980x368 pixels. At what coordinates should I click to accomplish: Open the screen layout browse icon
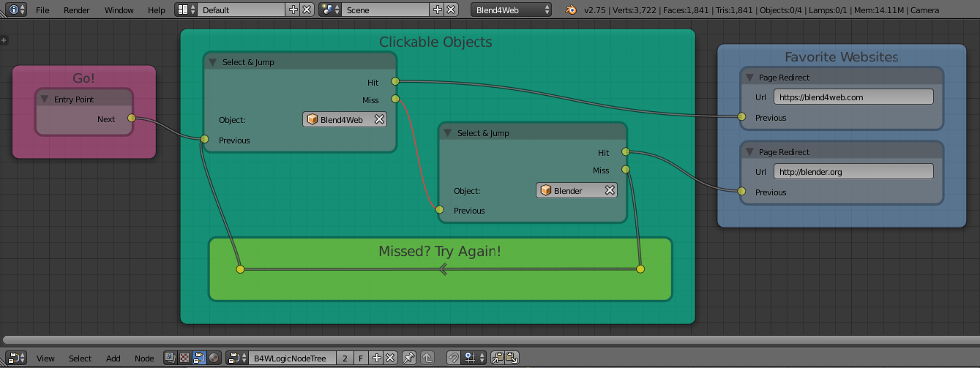click(x=186, y=10)
